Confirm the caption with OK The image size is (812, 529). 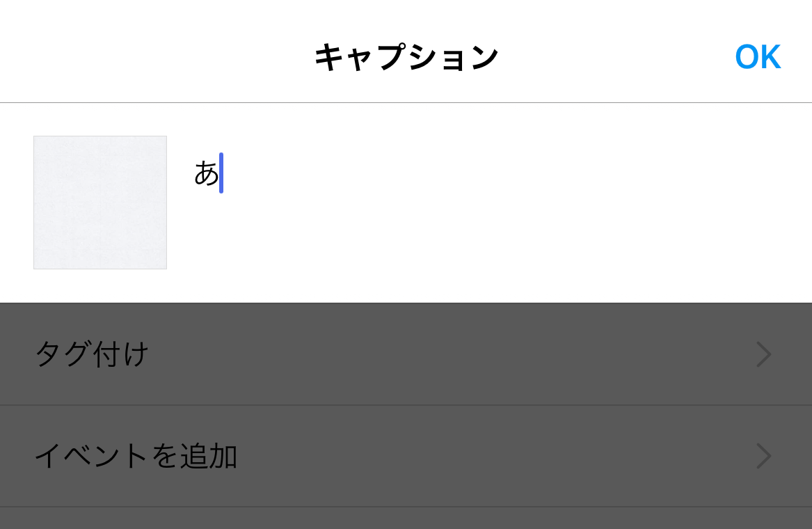point(758,56)
